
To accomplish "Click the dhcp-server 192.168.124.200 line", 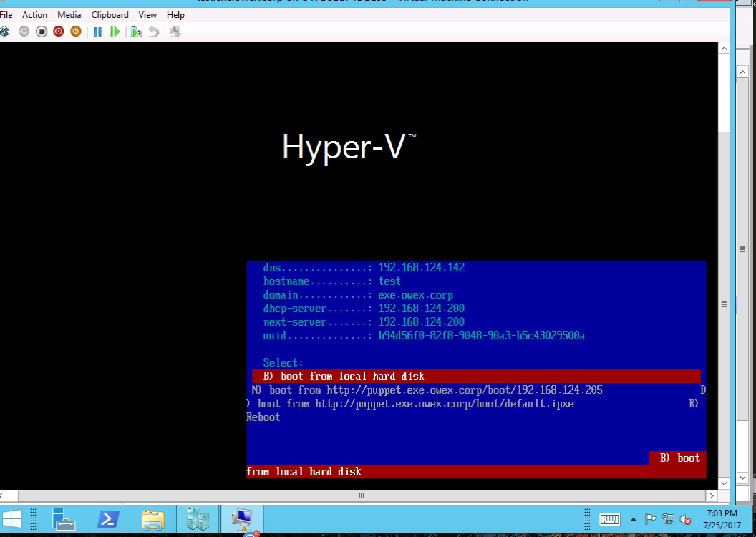I will click(364, 308).
